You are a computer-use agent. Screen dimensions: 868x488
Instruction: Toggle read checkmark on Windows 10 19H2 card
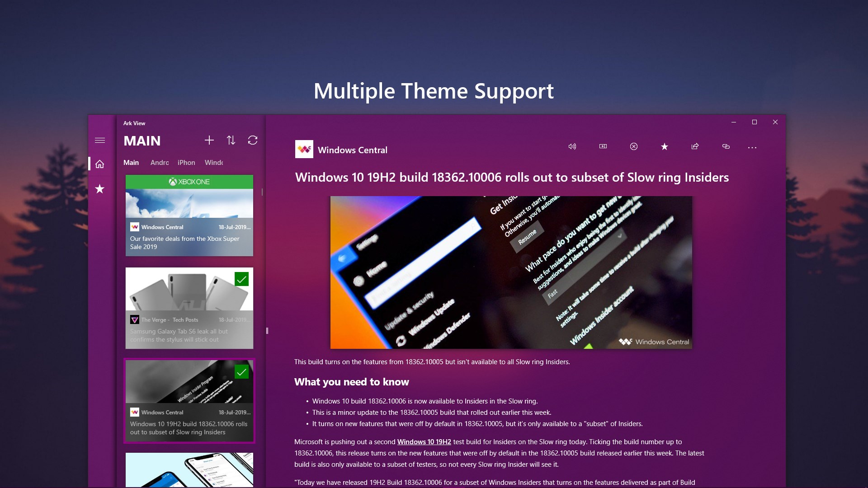click(242, 372)
